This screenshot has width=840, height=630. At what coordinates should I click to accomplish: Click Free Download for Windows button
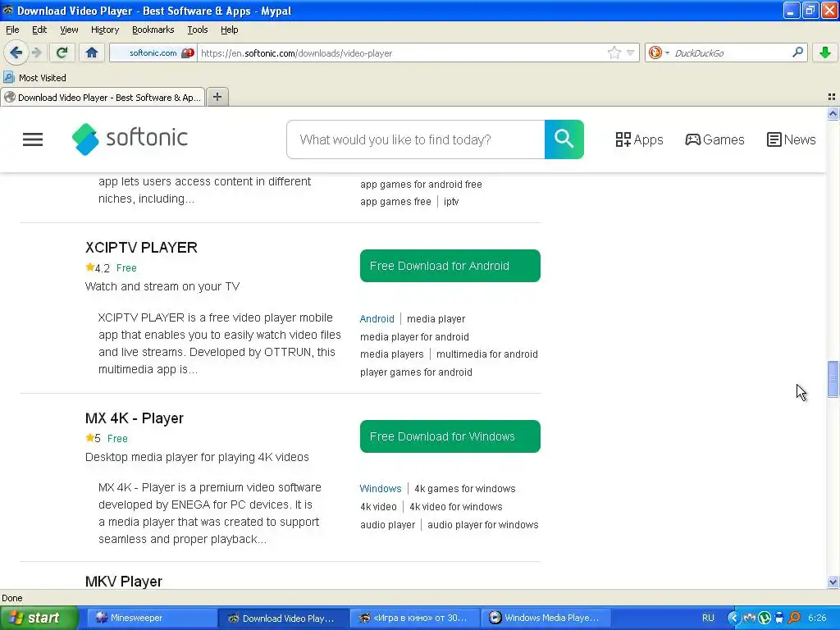(450, 436)
